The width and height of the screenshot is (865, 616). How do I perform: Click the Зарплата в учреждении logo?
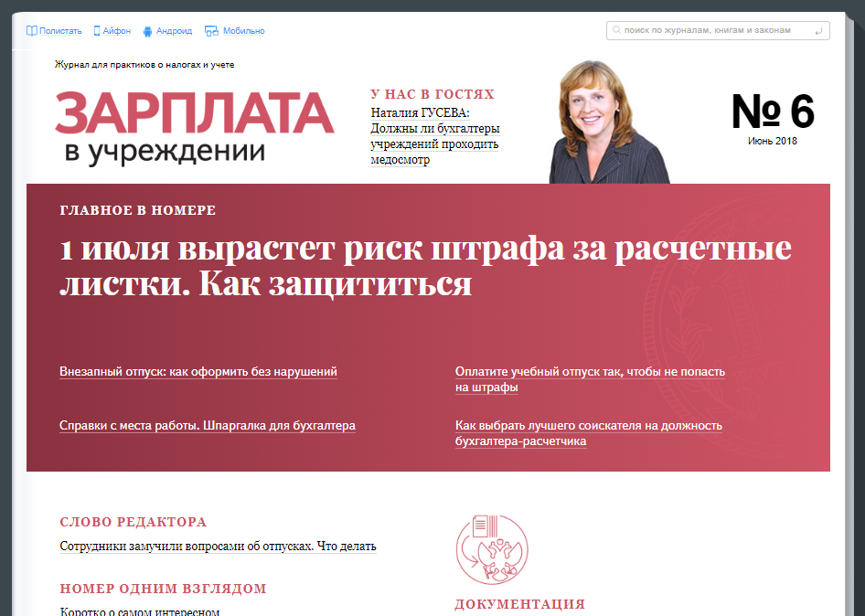point(194,126)
